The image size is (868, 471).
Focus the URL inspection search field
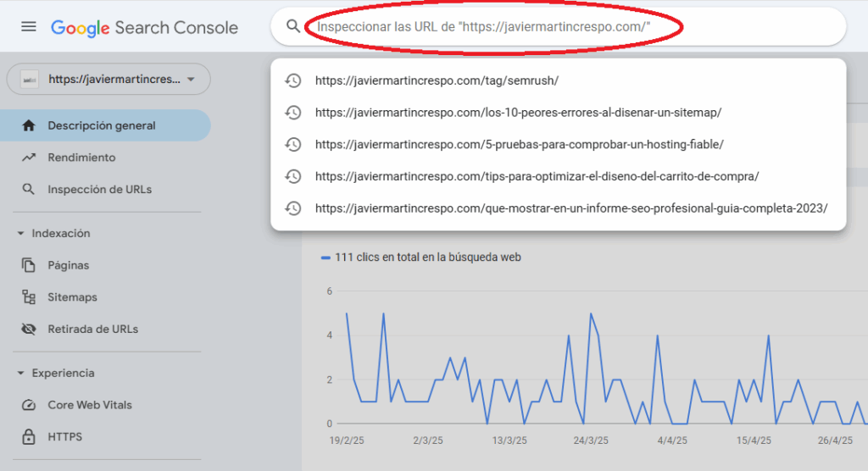[x=558, y=26]
